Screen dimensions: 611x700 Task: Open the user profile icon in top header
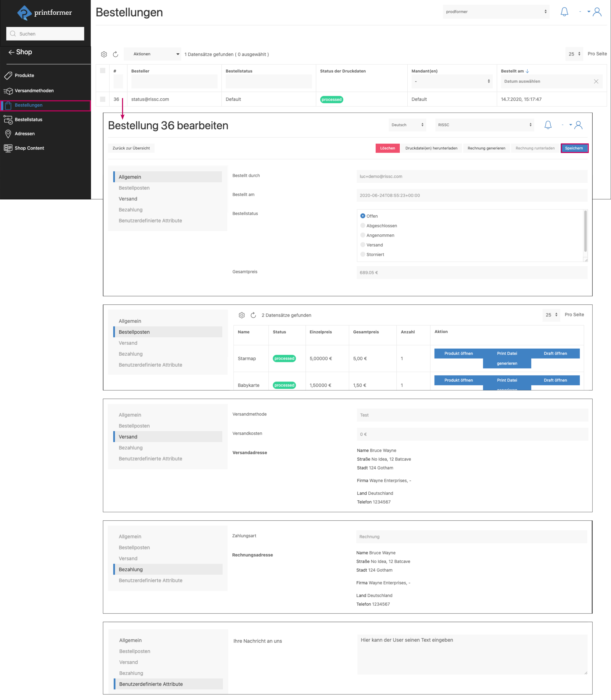point(597,12)
